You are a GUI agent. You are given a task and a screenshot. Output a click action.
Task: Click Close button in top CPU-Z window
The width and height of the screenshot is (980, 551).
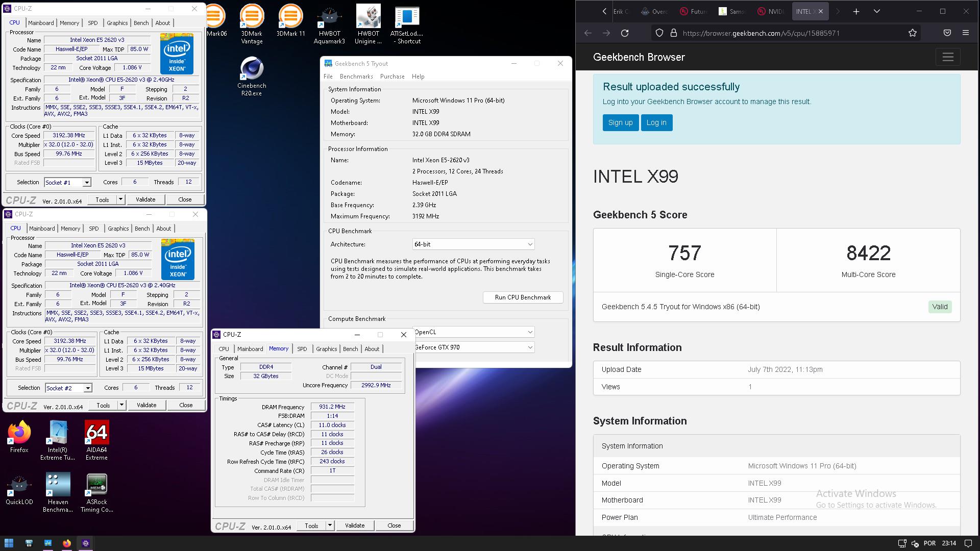185,199
